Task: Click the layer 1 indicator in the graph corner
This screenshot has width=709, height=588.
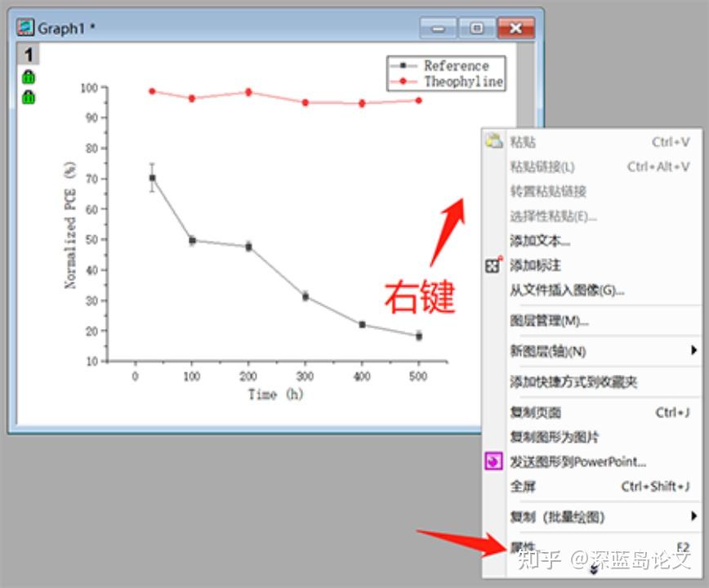Action: (29, 54)
